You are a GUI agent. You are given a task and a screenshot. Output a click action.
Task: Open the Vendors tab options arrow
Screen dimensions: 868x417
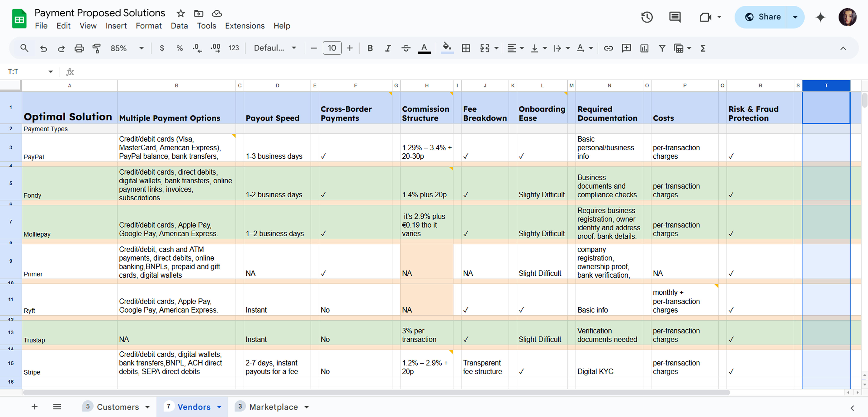coord(219,407)
